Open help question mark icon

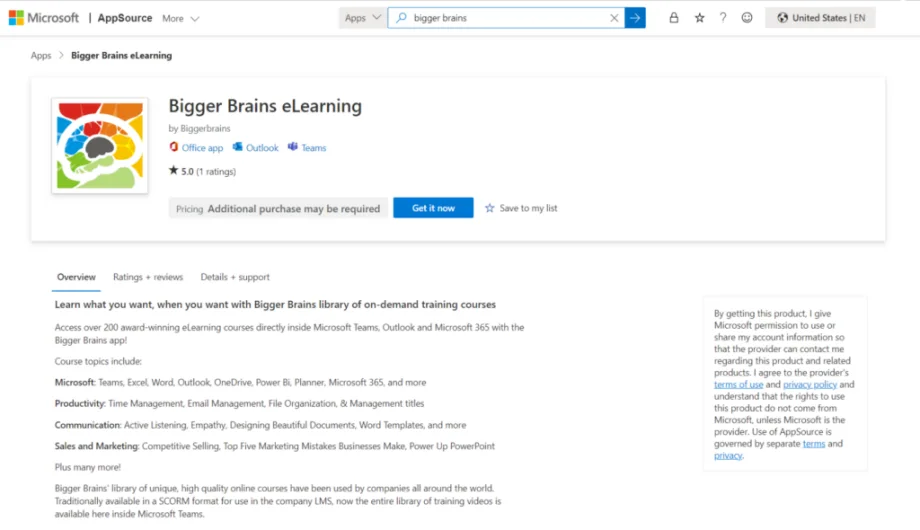pos(723,18)
